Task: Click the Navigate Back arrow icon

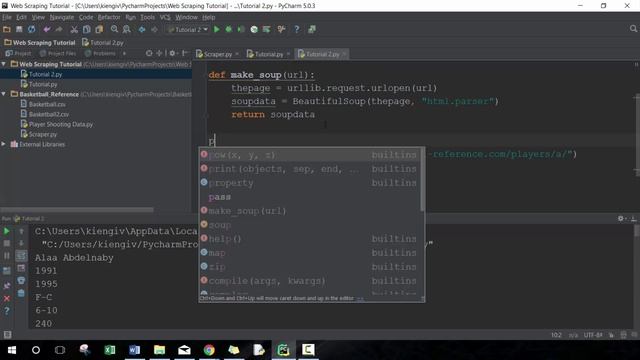Action: coord(142,29)
